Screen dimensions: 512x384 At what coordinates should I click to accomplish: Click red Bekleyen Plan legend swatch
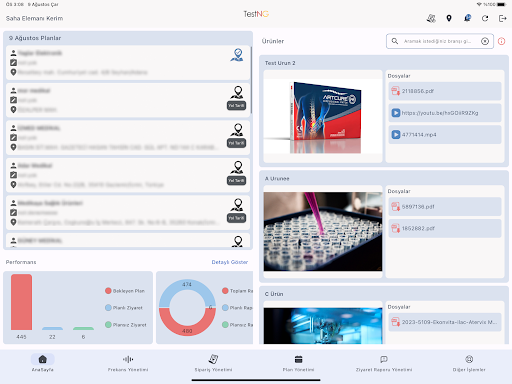[108, 291]
